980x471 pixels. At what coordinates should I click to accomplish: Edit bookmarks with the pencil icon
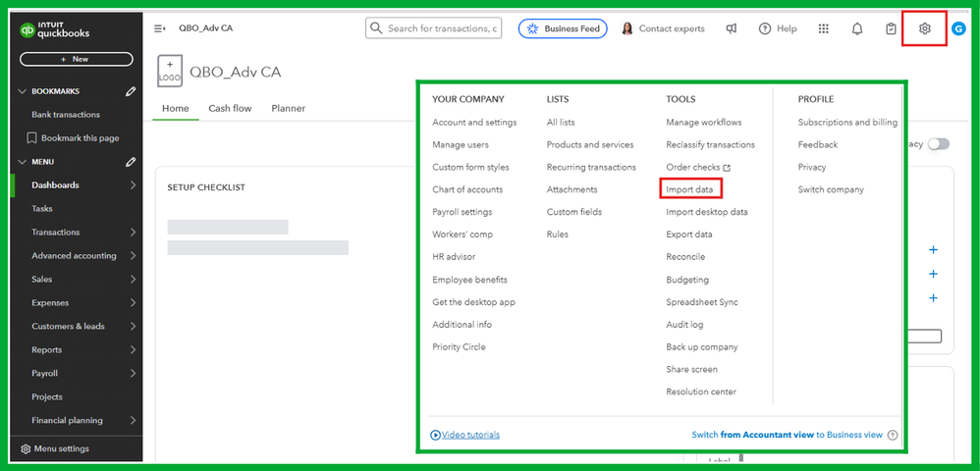(x=130, y=91)
